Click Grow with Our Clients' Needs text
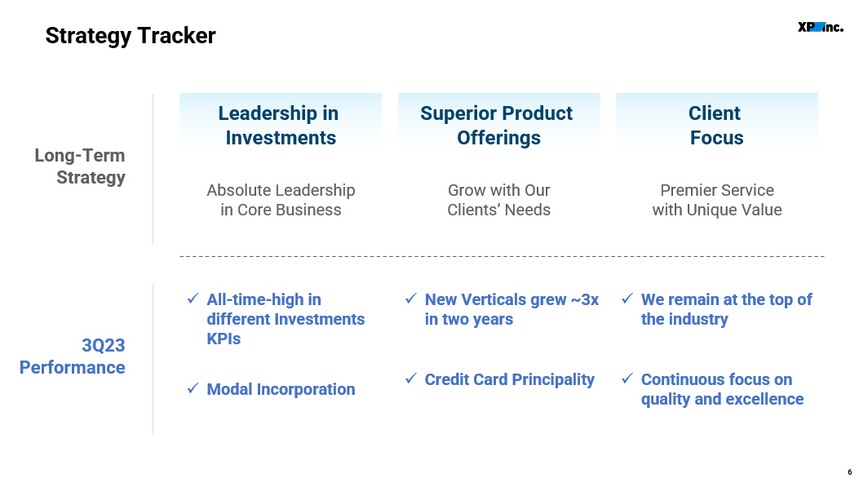 click(x=498, y=200)
